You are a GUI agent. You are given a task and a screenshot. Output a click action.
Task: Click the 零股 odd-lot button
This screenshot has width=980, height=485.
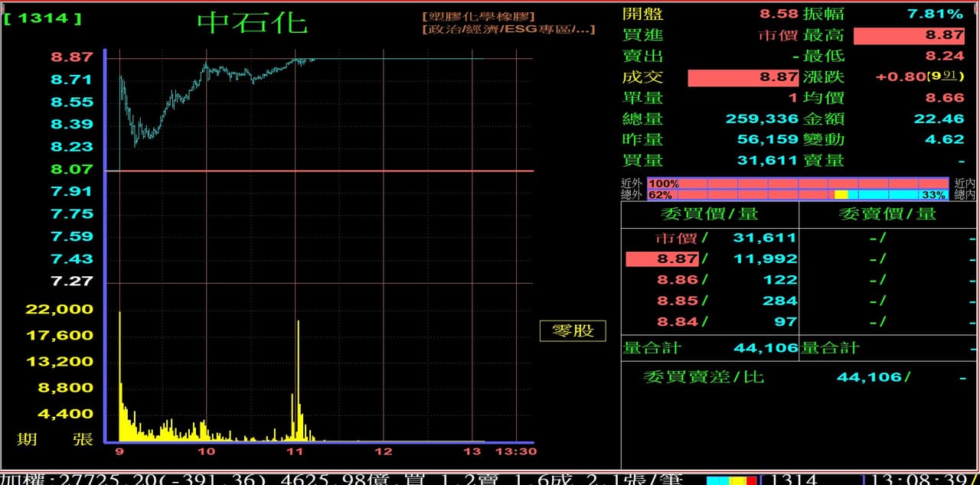coord(573,330)
